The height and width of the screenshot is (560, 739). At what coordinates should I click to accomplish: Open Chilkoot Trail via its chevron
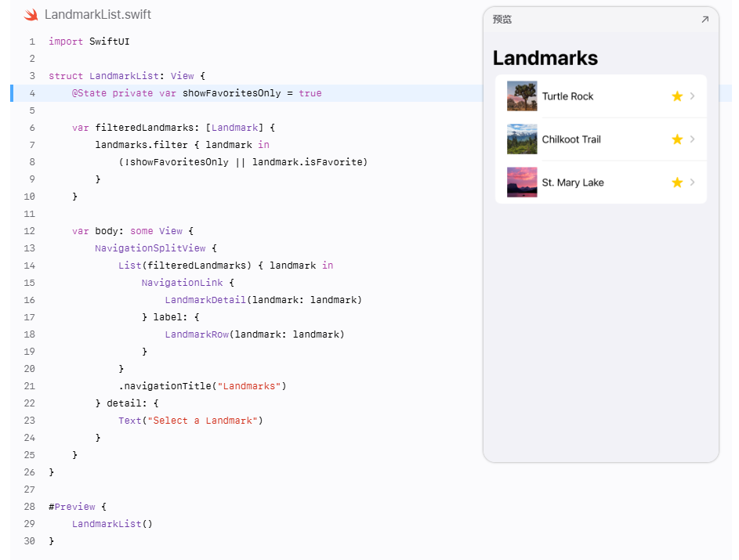click(x=692, y=139)
